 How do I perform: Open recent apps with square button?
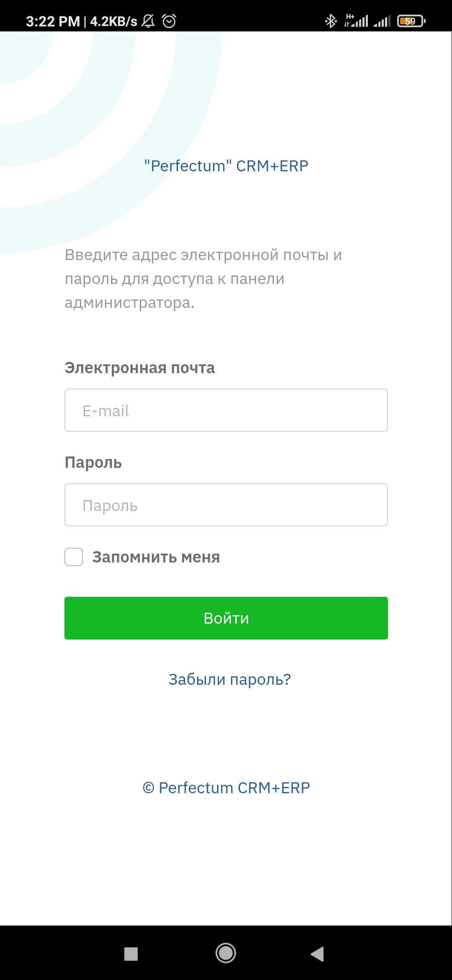coord(131,954)
